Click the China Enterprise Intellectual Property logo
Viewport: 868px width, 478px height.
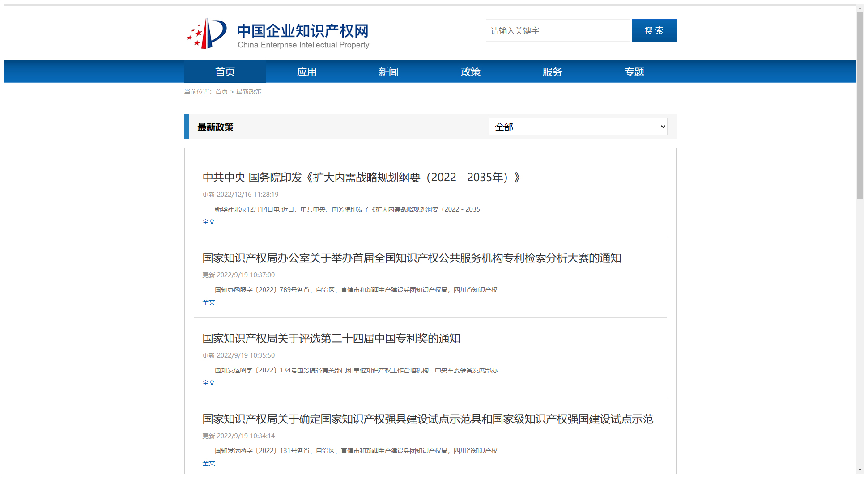278,34
